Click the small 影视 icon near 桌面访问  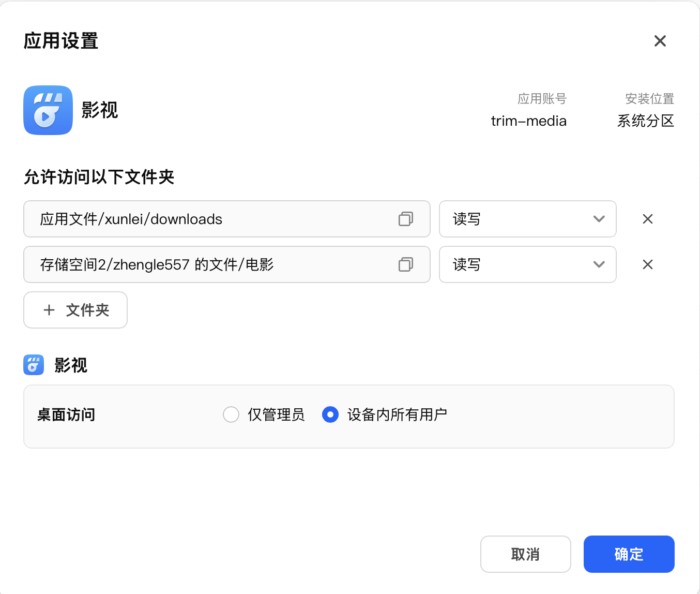click(33, 365)
